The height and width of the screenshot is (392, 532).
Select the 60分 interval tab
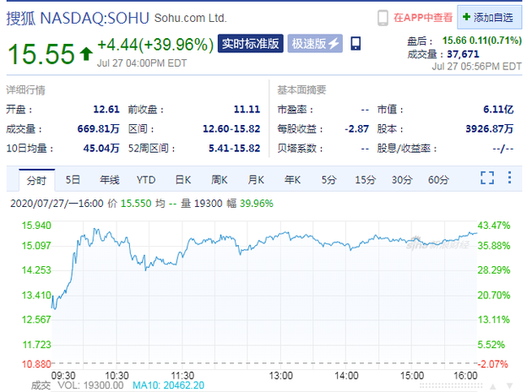(438, 180)
